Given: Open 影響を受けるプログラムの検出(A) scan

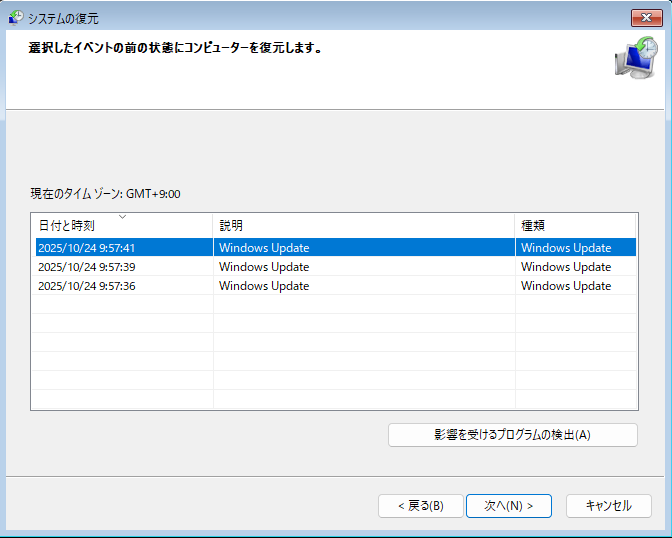Looking at the screenshot, I should coord(513,435).
